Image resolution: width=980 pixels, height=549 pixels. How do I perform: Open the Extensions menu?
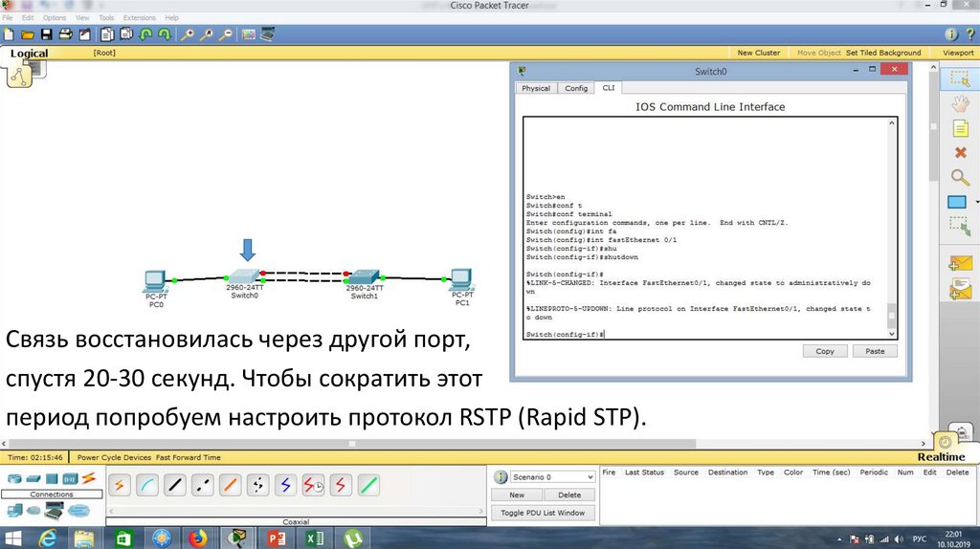139,17
